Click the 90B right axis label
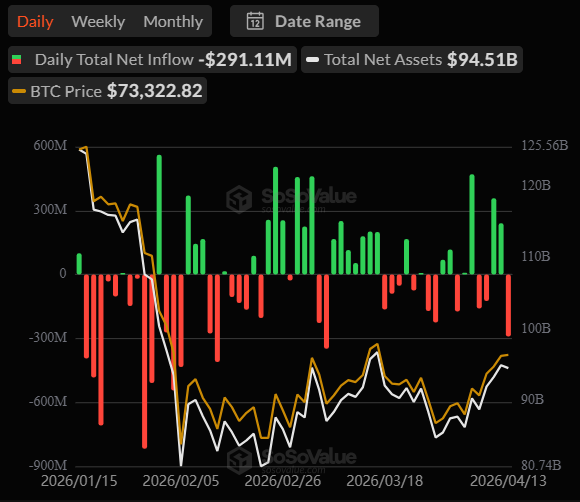Image resolution: width=580 pixels, height=502 pixels. (x=532, y=400)
